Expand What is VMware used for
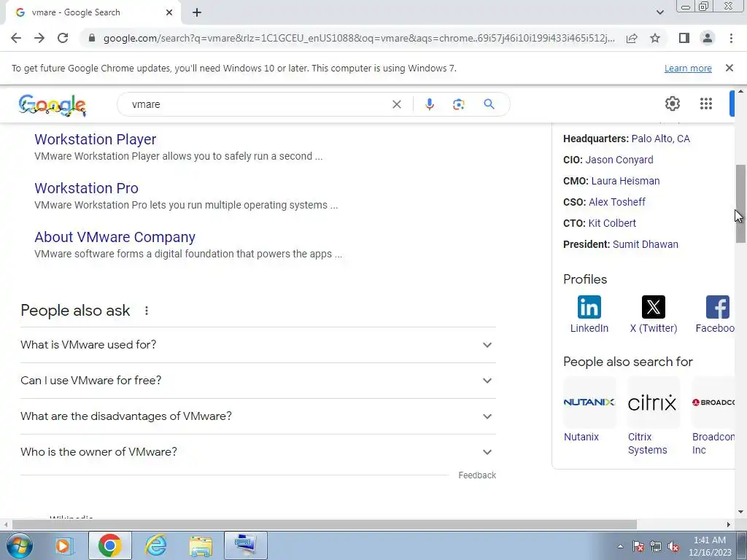 [x=258, y=345]
